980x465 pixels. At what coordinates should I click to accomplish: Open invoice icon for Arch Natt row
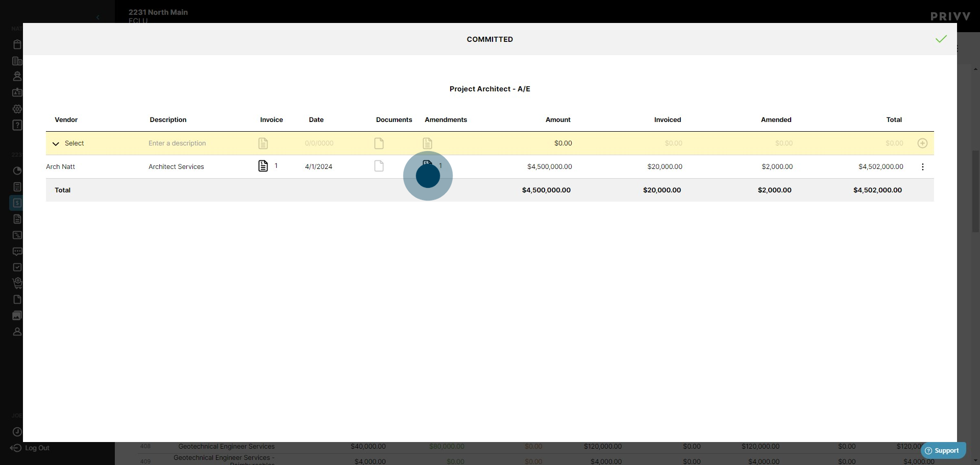pos(263,166)
